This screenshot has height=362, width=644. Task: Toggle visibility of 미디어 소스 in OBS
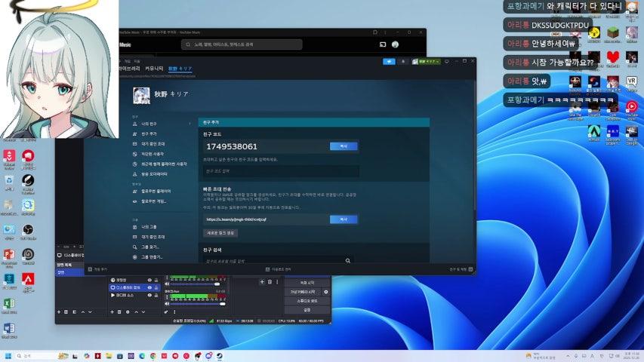pos(149,296)
